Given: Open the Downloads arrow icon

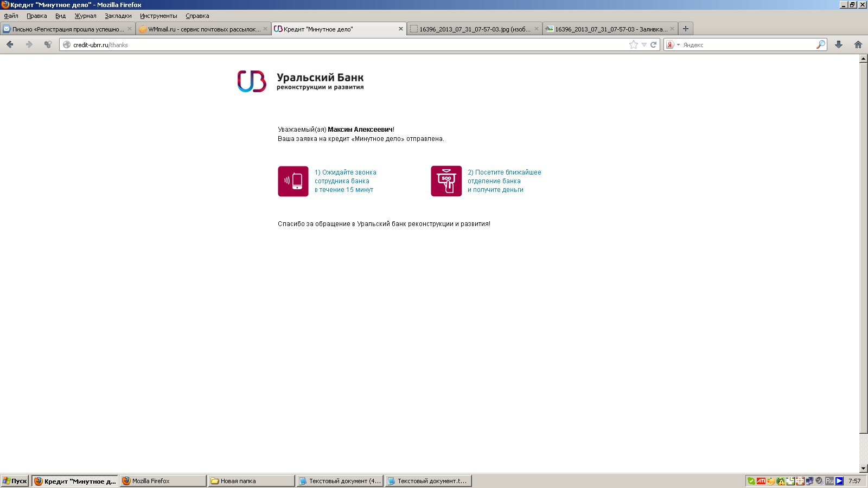Looking at the screenshot, I should click(x=839, y=44).
